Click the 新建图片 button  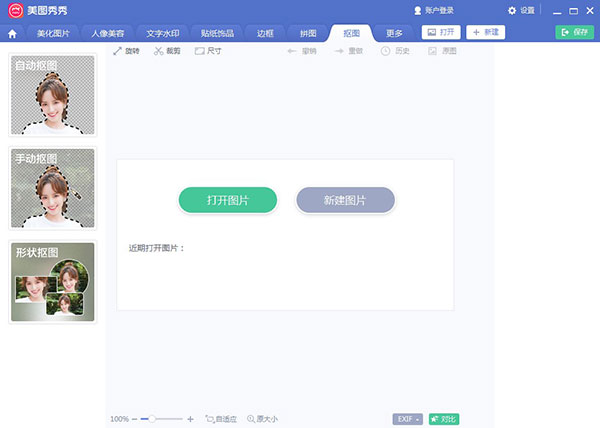(x=346, y=200)
